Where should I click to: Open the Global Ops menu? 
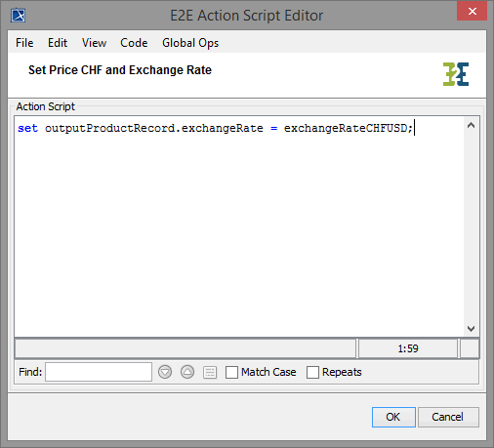[x=190, y=43]
